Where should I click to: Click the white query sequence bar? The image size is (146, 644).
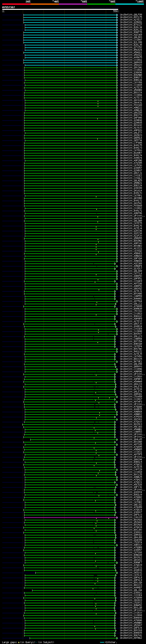point(60,9)
